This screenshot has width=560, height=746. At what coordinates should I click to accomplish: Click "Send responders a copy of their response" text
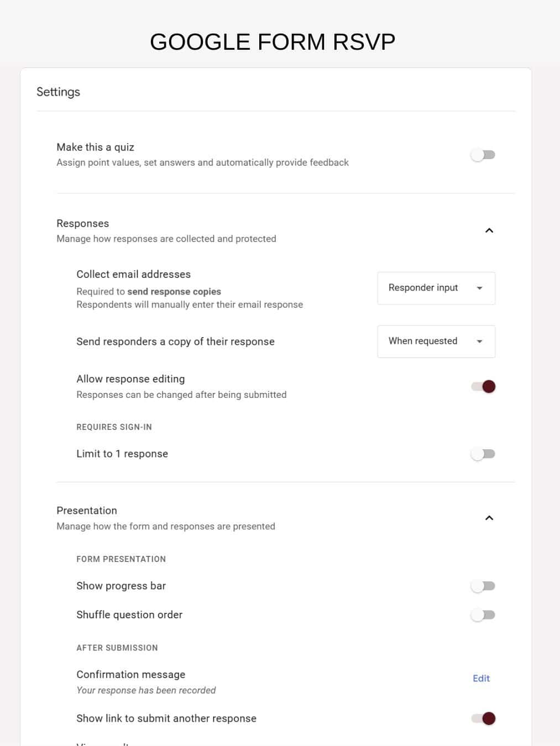click(175, 342)
